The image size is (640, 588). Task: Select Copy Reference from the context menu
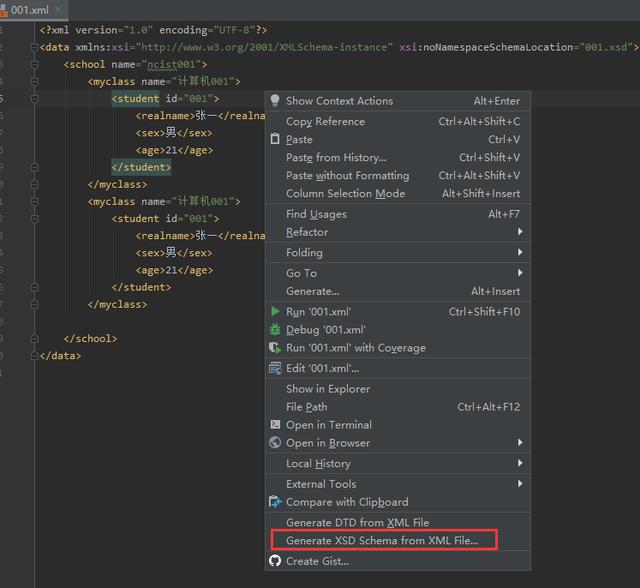pos(398,121)
